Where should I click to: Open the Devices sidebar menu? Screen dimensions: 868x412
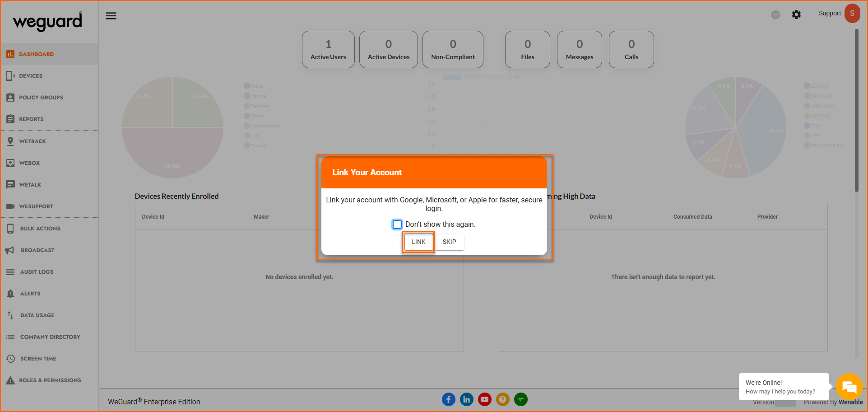tap(31, 76)
